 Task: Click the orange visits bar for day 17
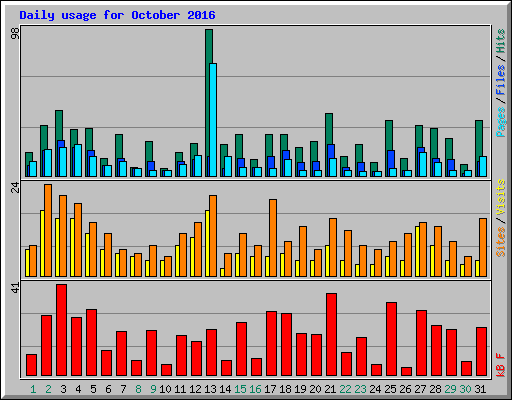tap(273, 238)
